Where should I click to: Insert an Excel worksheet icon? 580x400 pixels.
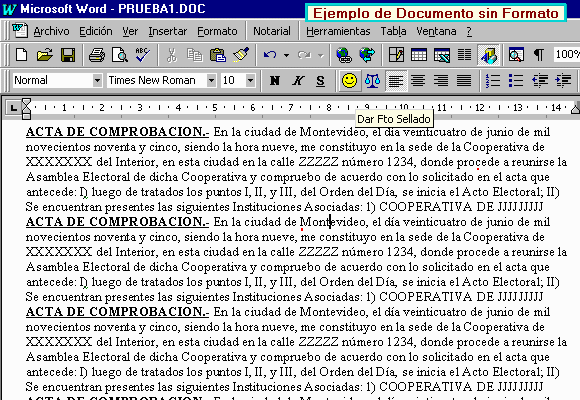click(442, 55)
